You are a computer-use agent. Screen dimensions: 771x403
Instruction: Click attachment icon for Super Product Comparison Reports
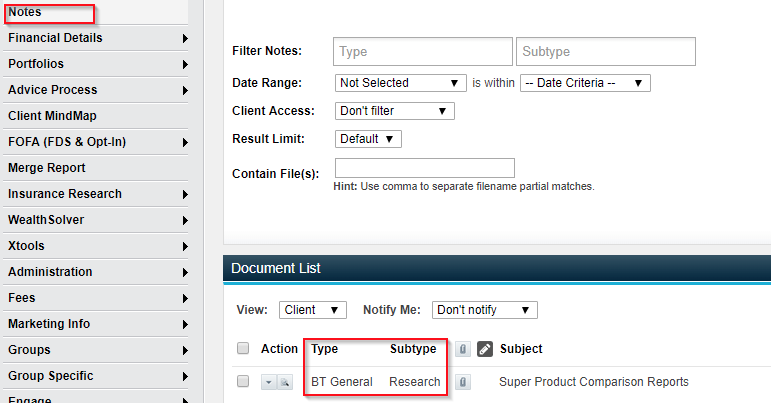point(463,382)
